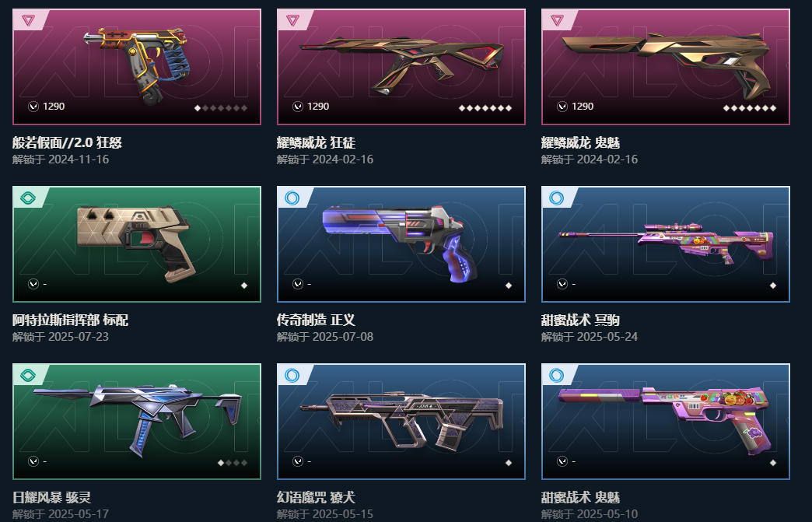This screenshot has width=812, height=522.
Task: Click the level diamonds on 日耀风暴 骇灵 card
Action: click(x=233, y=462)
